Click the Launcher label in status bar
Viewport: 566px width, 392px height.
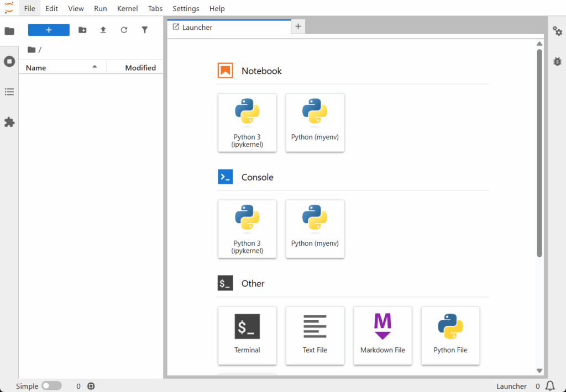click(511, 386)
